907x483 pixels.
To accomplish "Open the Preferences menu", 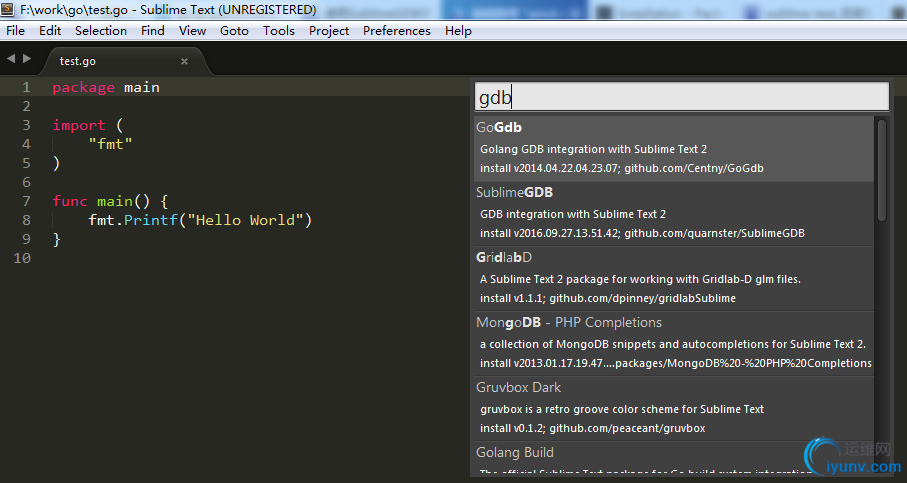I will (x=397, y=31).
